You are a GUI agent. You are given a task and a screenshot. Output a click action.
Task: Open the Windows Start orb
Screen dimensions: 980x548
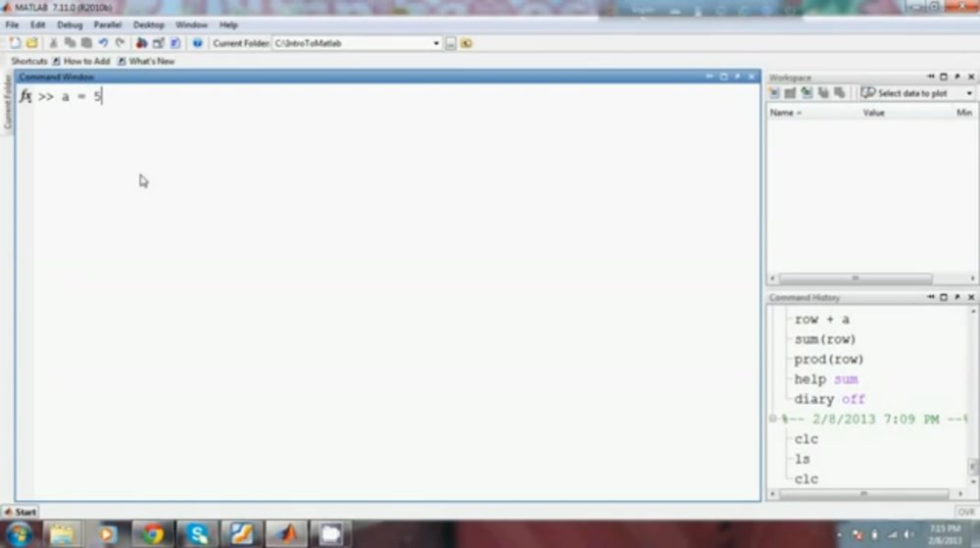click(x=20, y=535)
